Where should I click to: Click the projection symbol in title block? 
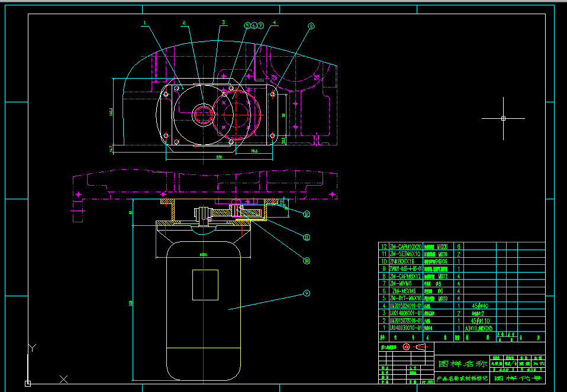pos(413,346)
